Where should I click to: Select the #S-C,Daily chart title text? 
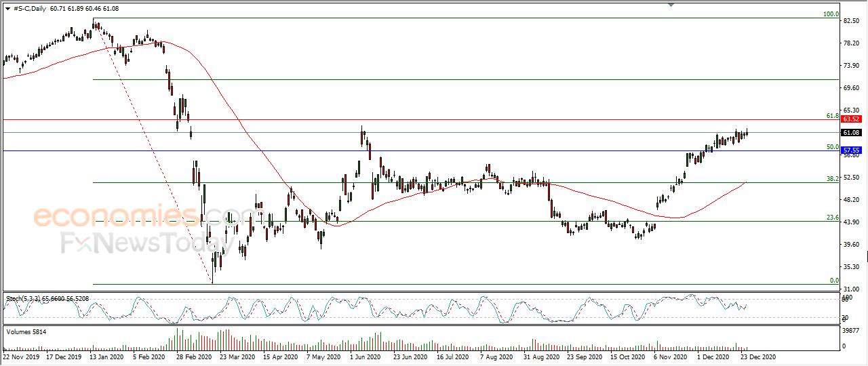[x=32, y=8]
